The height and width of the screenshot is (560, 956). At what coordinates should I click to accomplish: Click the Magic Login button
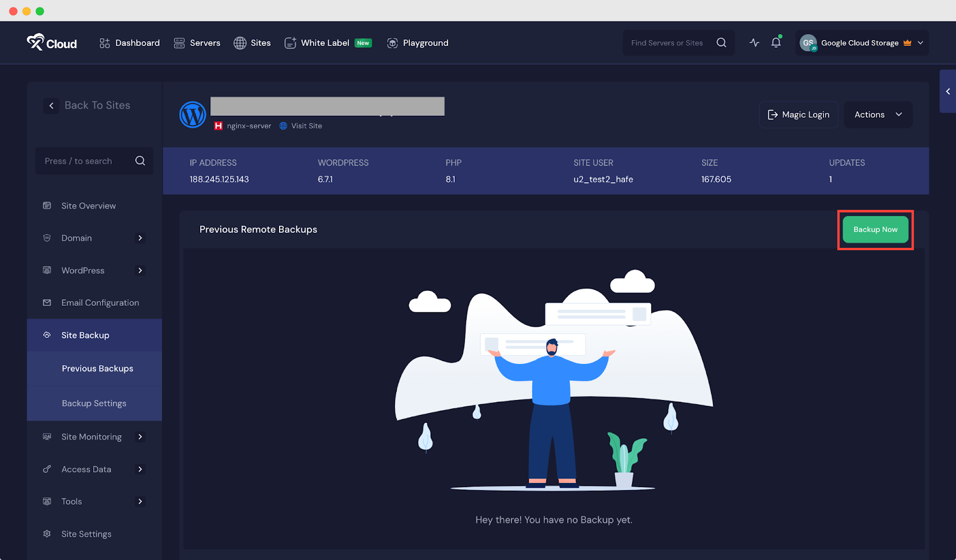[798, 114]
